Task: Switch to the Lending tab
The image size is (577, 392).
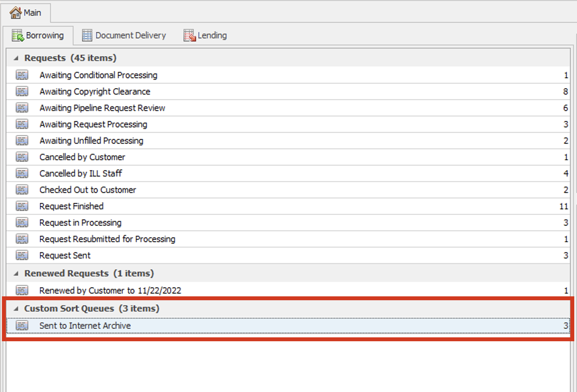Action: [212, 36]
